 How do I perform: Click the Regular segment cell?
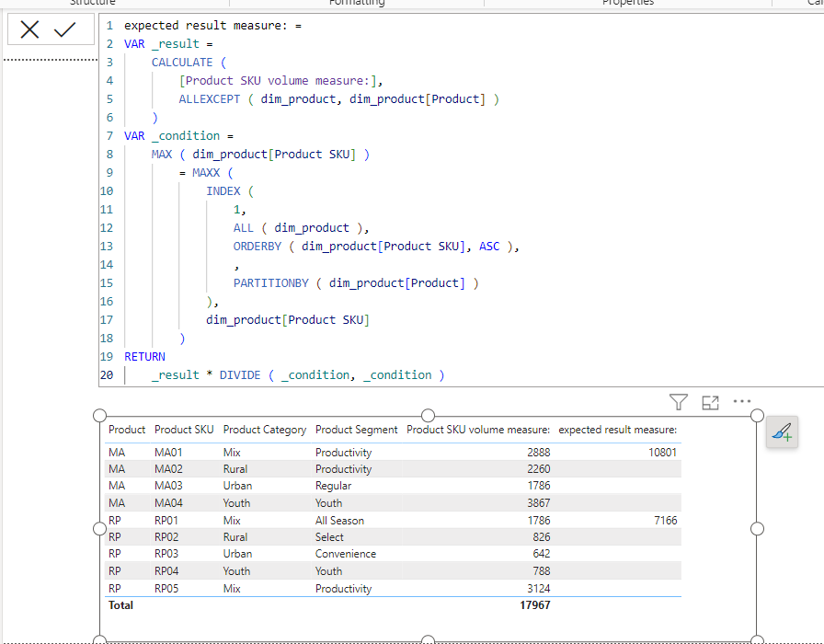pyautogui.click(x=333, y=486)
